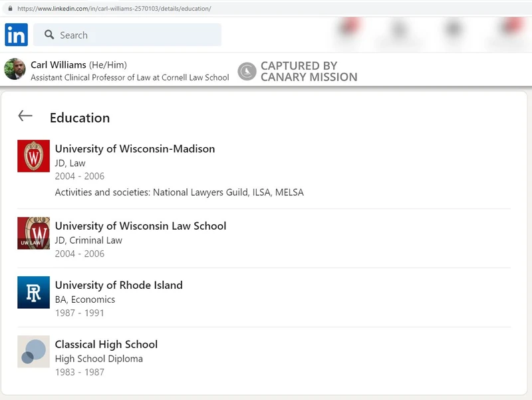The image size is (532, 400).
Task: Click the search magnifier icon
Action: click(x=49, y=35)
